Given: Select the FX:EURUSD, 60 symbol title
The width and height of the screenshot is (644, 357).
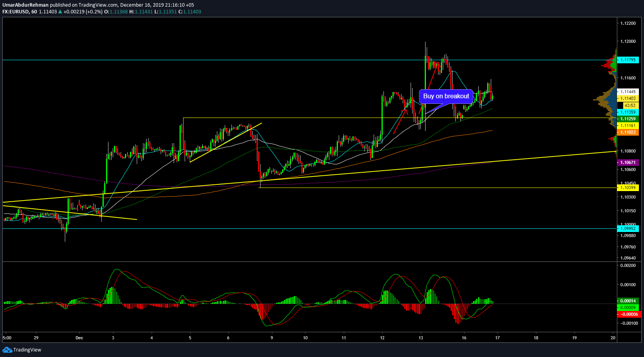Looking at the screenshot, I should [x=20, y=12].
